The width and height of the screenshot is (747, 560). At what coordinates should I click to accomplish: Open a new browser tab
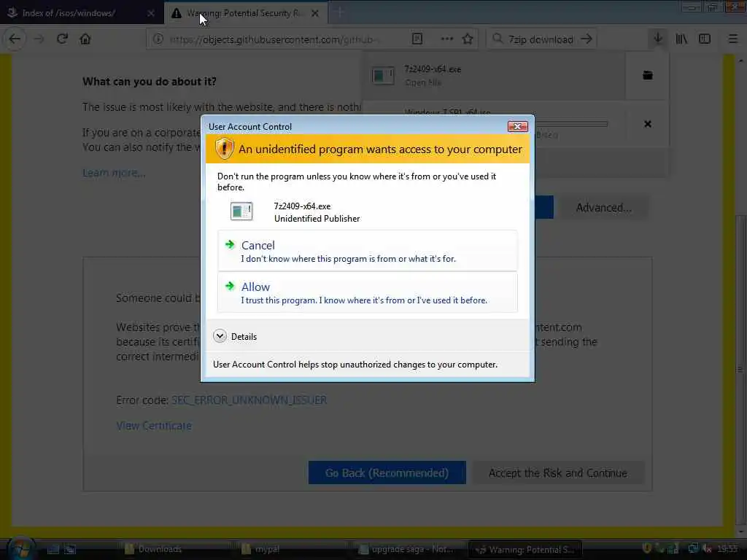coord(339,13)
